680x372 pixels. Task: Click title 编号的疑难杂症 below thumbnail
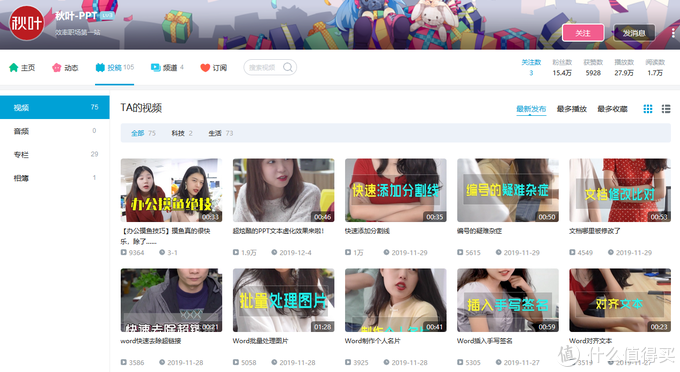tap(479, 231)
